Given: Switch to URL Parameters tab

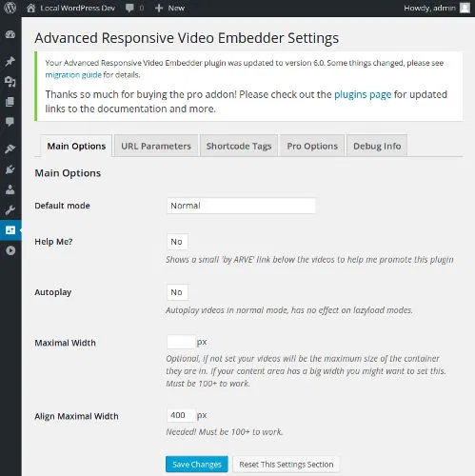Looking at the screenshot, I should coord(156,146).
